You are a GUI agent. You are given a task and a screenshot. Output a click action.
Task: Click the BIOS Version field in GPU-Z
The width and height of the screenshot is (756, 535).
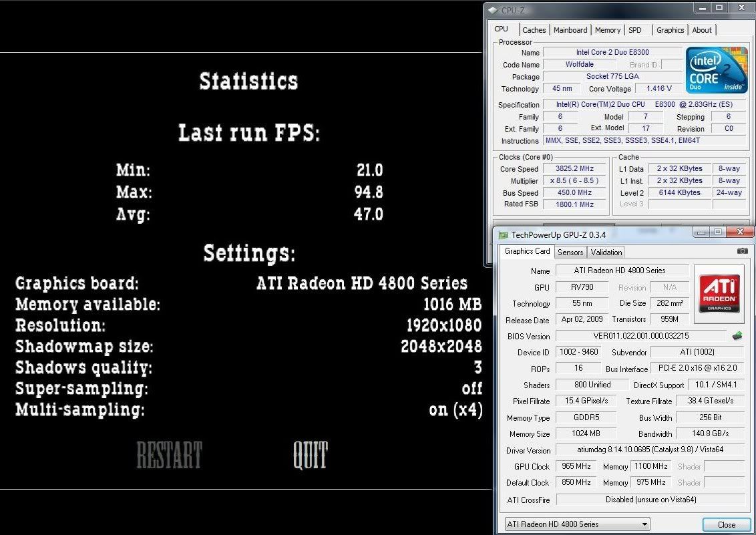pyautogui.click(x=640, y=336)
